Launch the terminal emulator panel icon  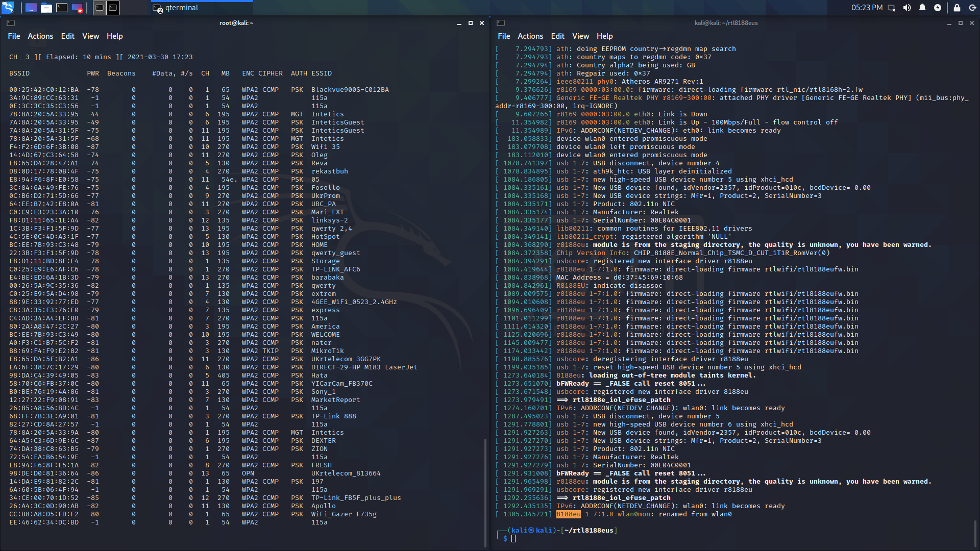click(x=62, y=8)
